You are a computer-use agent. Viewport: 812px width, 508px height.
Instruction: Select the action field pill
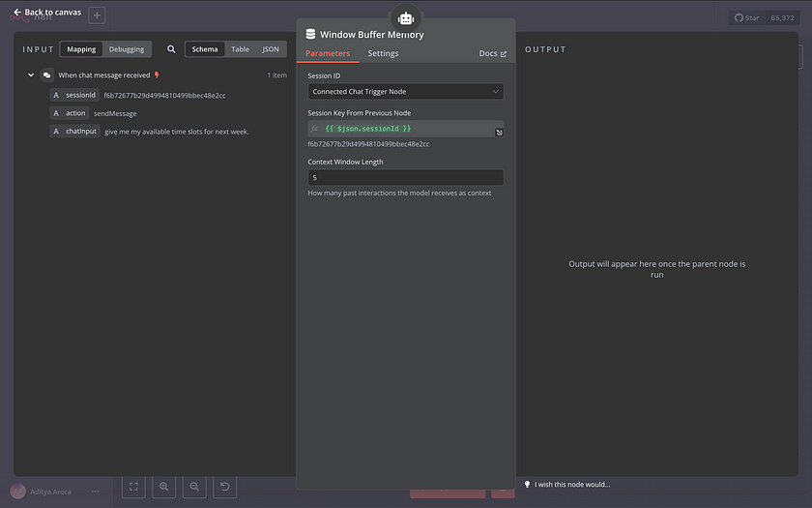pos(70,113)
